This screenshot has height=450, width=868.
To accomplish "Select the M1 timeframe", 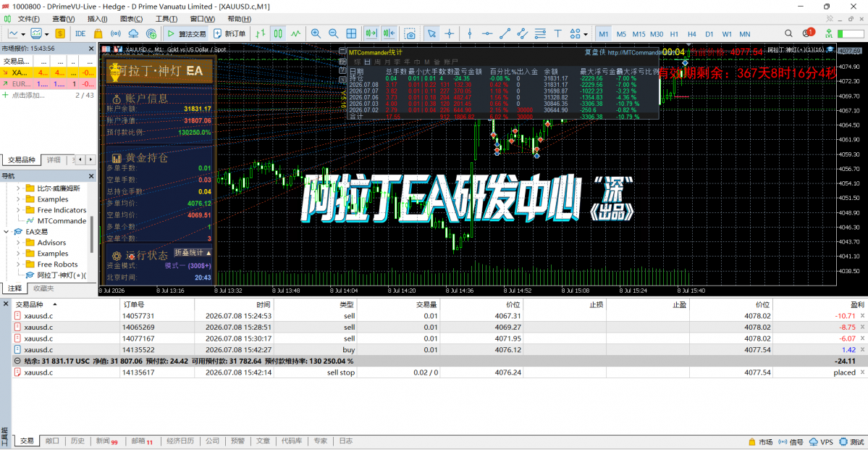I will point(603,33).
